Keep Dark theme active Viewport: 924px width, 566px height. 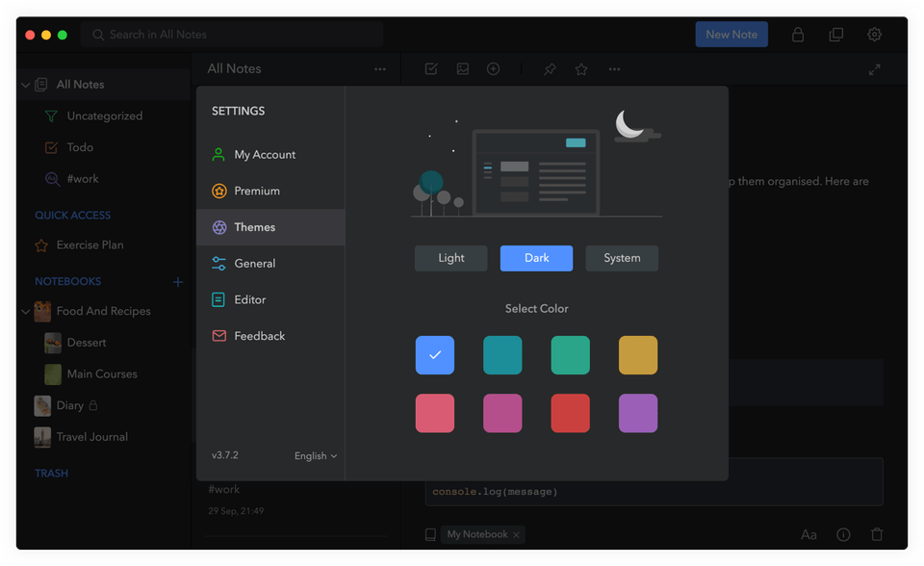click(536, 258)
